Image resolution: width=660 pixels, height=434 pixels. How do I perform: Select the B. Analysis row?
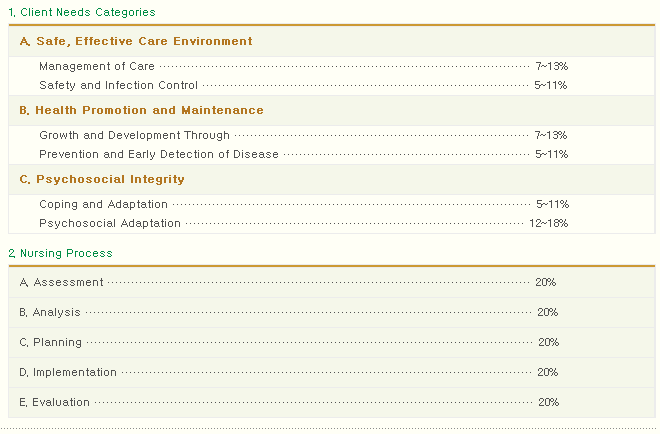[x=332, y=312]
